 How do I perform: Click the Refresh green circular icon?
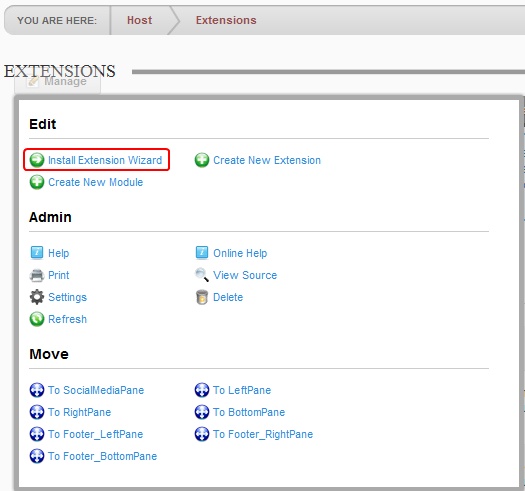[36, 319]
